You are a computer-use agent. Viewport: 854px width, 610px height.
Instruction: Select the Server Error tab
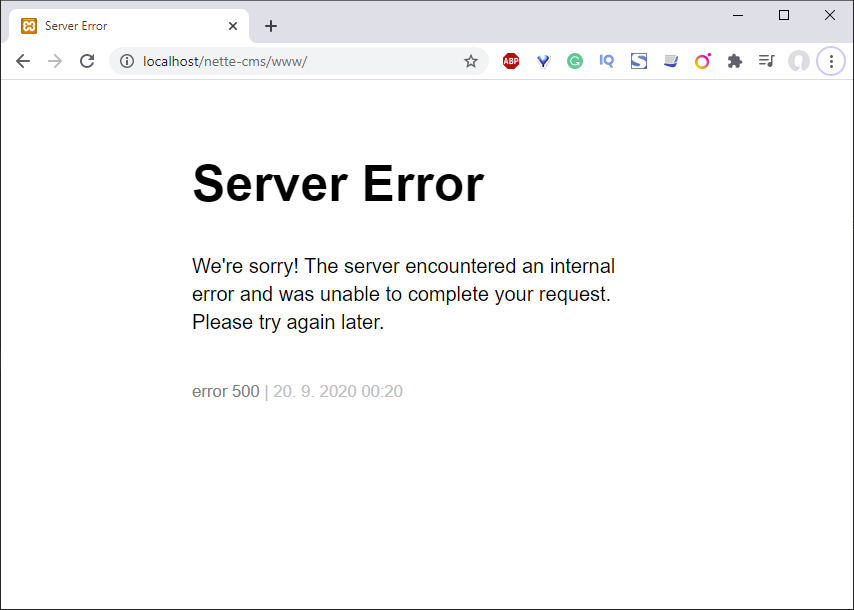point(120,25)
